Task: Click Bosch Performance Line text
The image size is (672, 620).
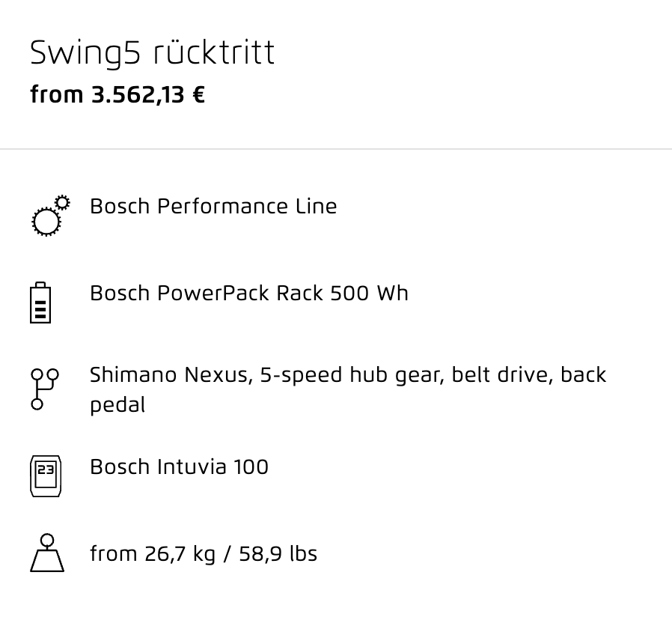Action: point(213,206)
